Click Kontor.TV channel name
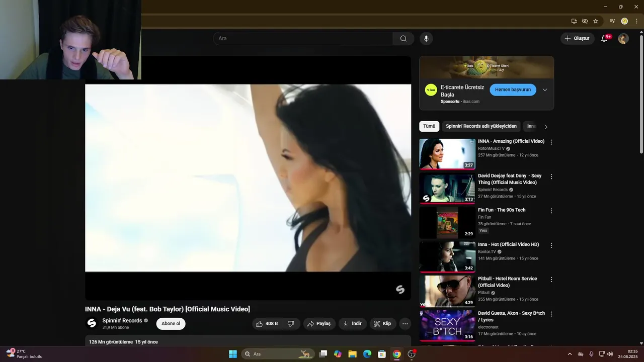644x362 pixels. [x=487, y=251]
